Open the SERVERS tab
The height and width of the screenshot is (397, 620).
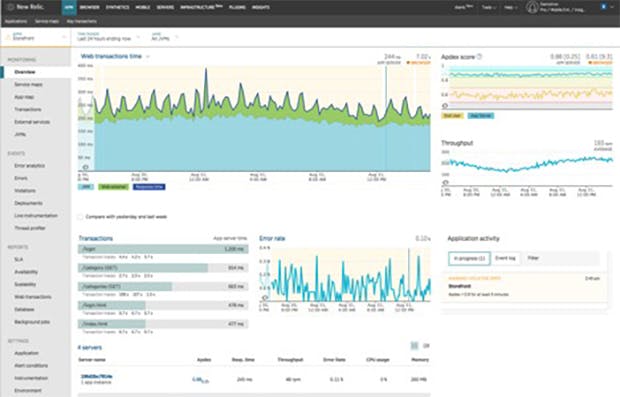165,7
